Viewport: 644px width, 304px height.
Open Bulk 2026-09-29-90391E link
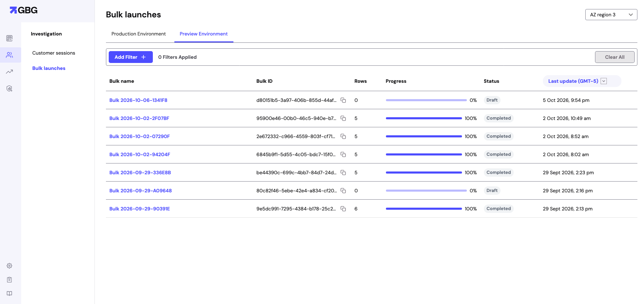(x=140, y=209)
